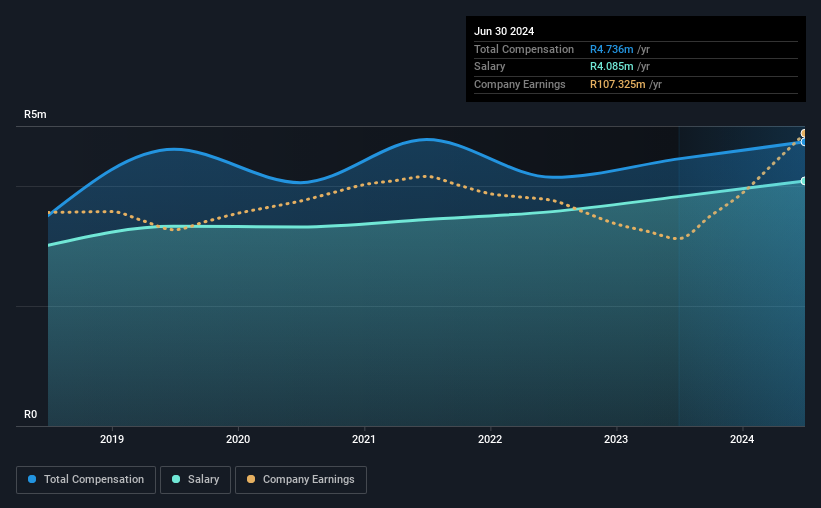Screen dimensions: 821x508
Task: Click the 2023 x-axis label
Action: (x=616, y=439)
